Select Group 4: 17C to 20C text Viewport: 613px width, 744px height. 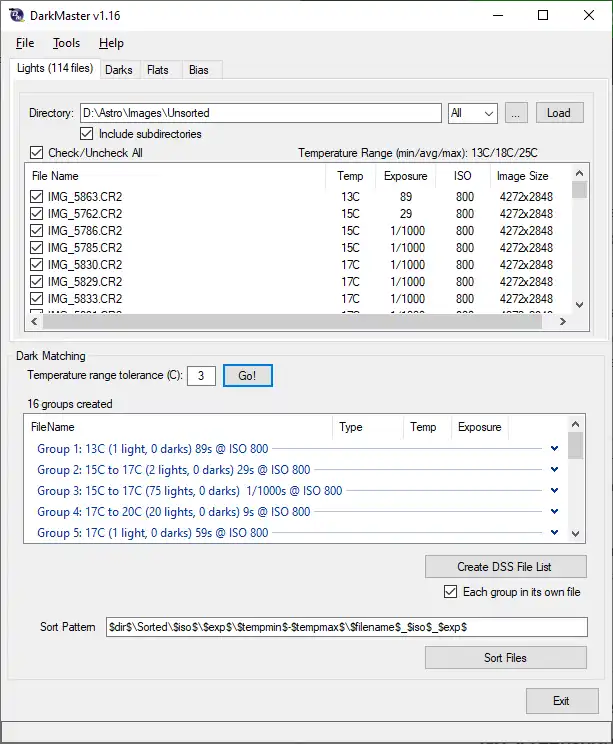pos(174,512)
